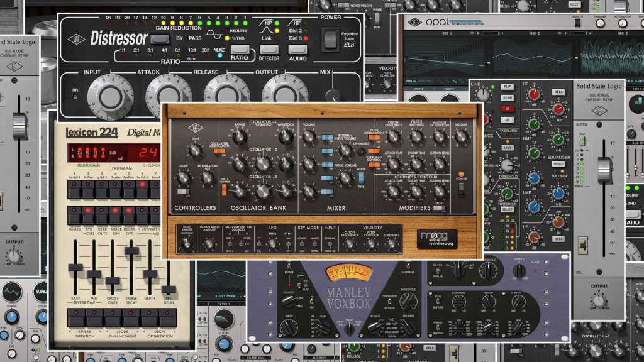
Task: Click the Distressor BYPASS button
Action: pos(160,40)
